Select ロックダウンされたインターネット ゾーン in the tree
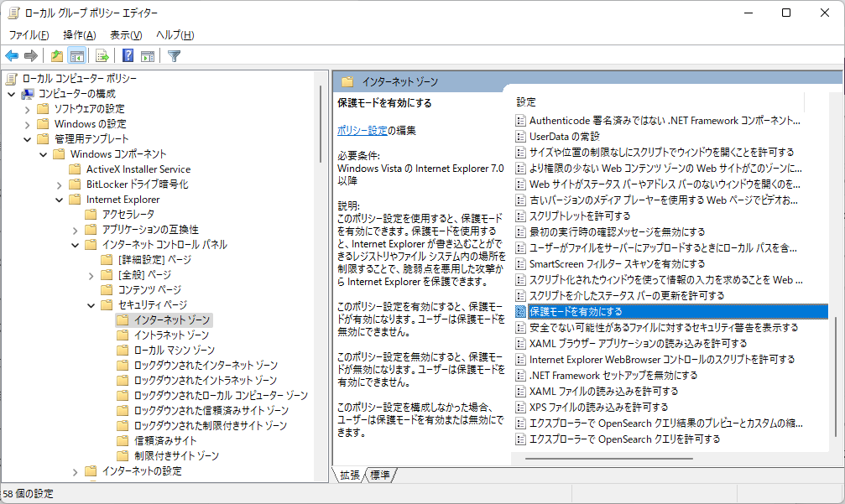Image resolution: width=845 pixels, height=504 pixels. click(x=206, y=365)
